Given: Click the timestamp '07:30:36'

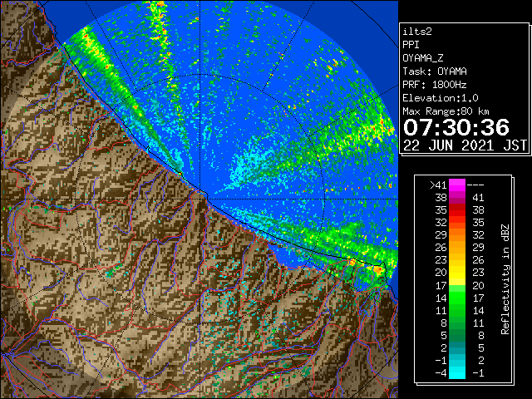Looking at the screenshot, I should [456, 127].
